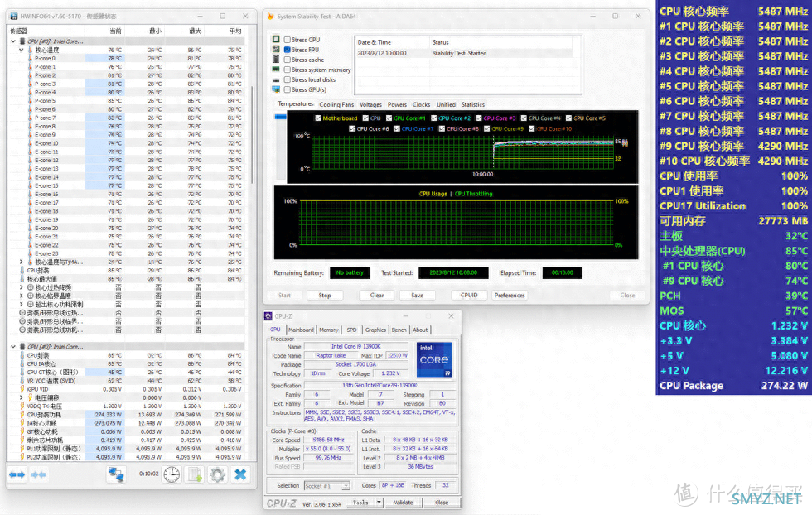Click the CPU Throttling legend label

tap(473, 194)
